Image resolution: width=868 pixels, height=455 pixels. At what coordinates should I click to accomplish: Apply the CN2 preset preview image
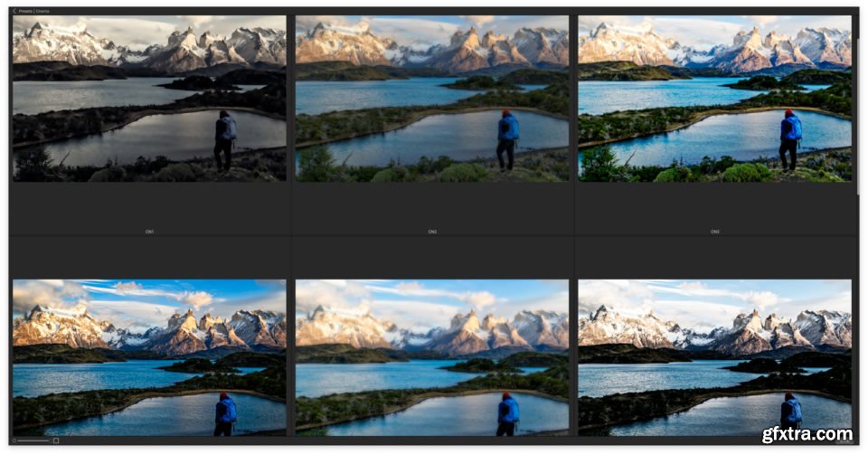click(432, 98)
